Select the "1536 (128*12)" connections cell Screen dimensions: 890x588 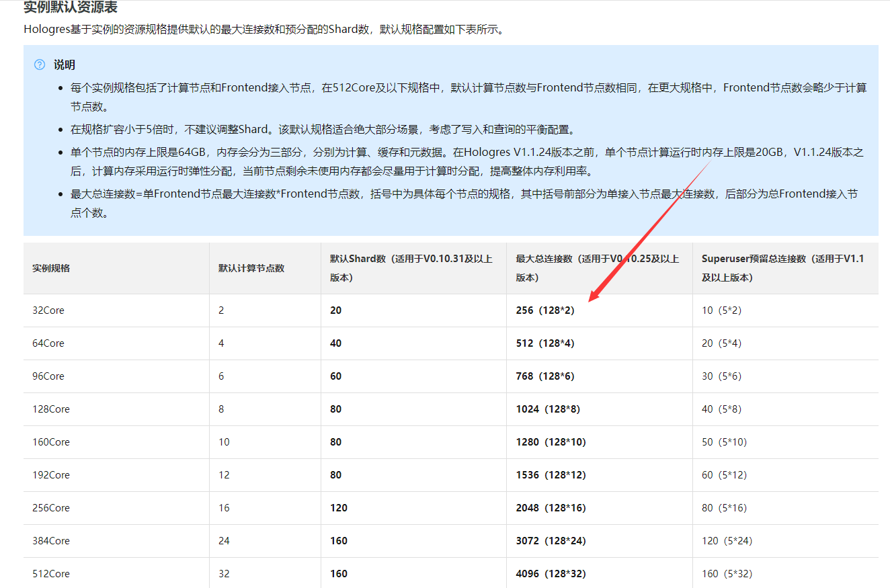551,475
